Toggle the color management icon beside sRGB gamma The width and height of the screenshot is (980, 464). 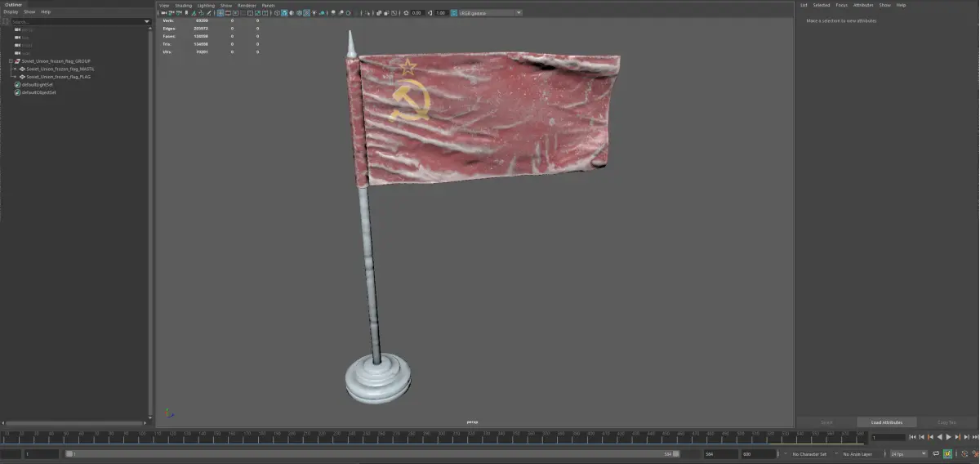[x=453, y=13]
